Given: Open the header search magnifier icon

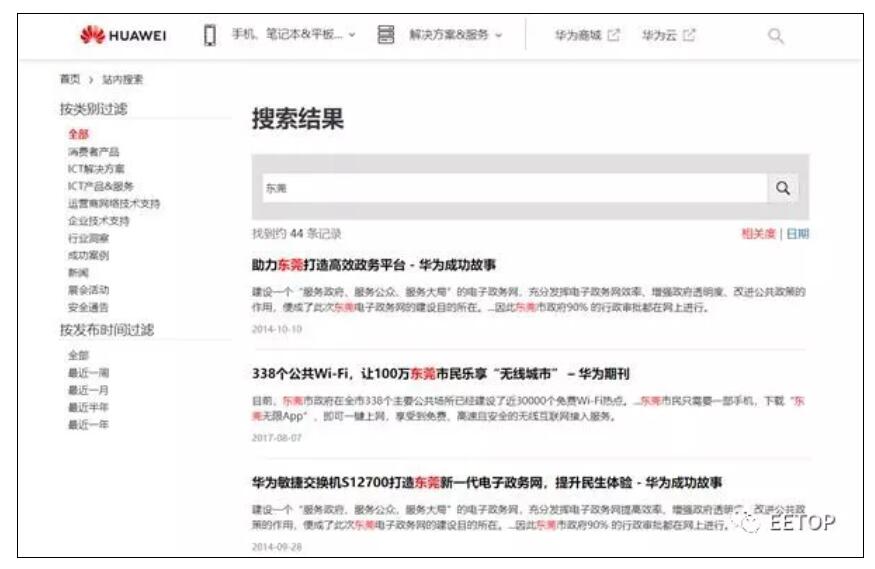Looking at the screenshot, I should pos(776,36).
